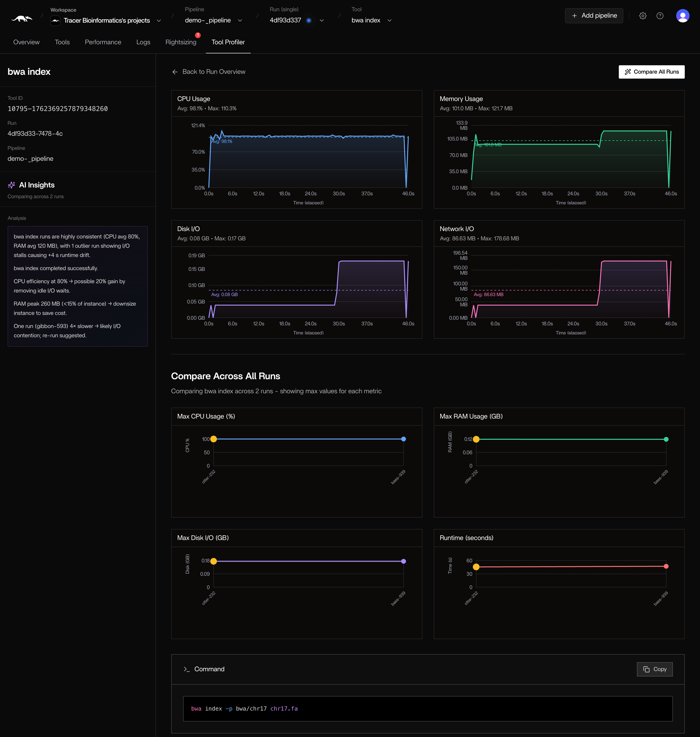This screenshot has height=737, width=700.
Task: Open the user profile avatar
Action: [x=682, y=16]
